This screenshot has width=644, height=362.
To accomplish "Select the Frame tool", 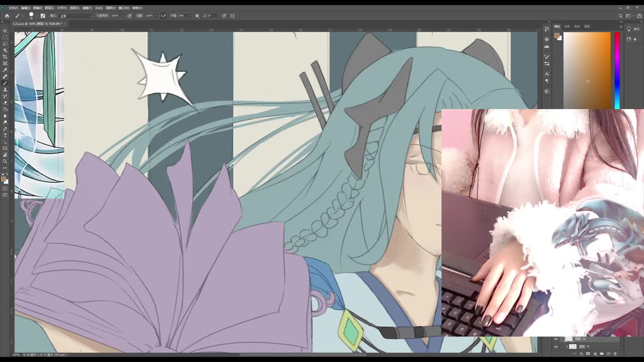I will tap(5, 63).
